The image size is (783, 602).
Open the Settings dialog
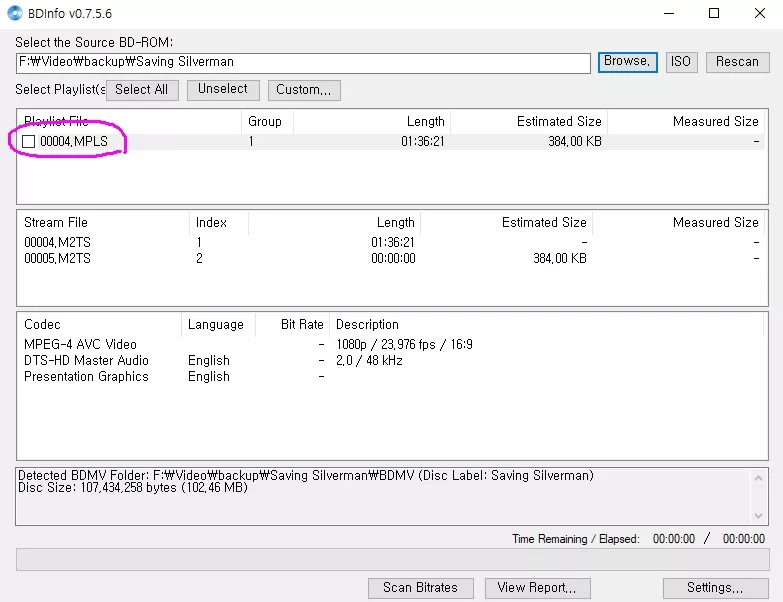[x=715, y=588]
